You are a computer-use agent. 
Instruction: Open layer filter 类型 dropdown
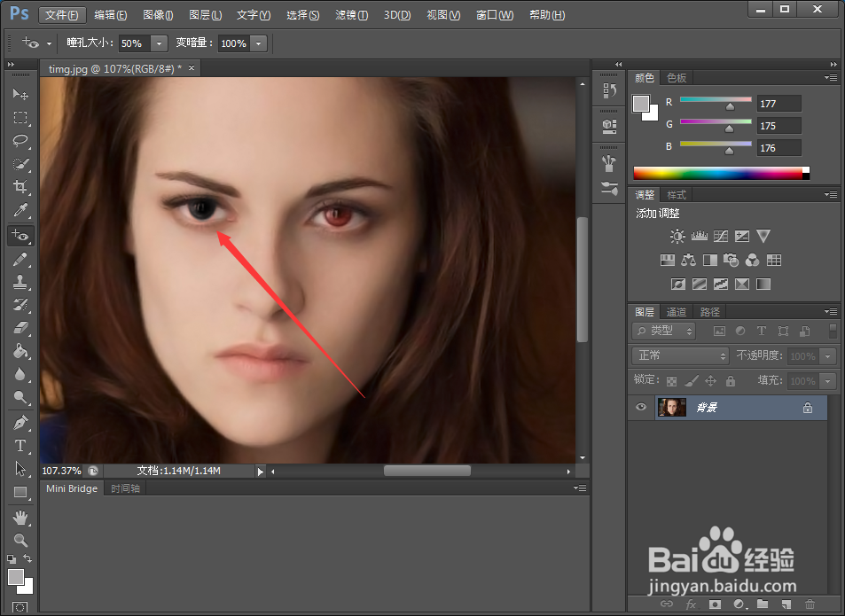click(664, 331)
